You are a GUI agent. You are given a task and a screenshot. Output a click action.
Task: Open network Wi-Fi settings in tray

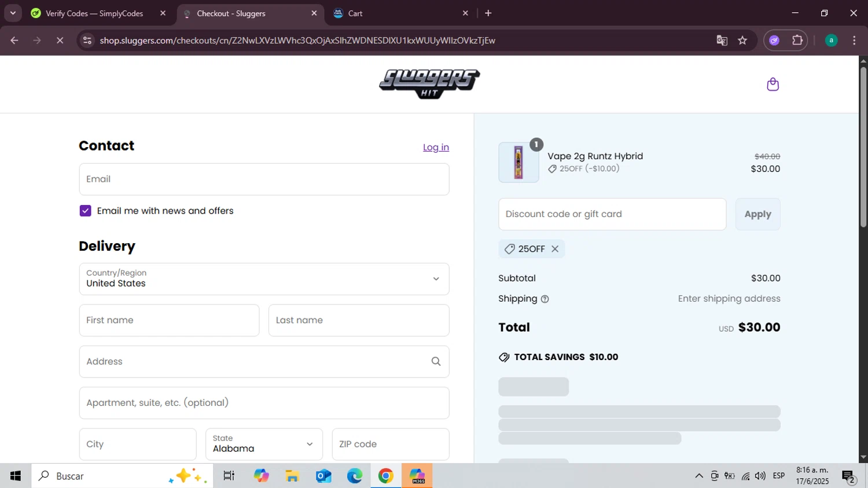(x=745, y=476)
